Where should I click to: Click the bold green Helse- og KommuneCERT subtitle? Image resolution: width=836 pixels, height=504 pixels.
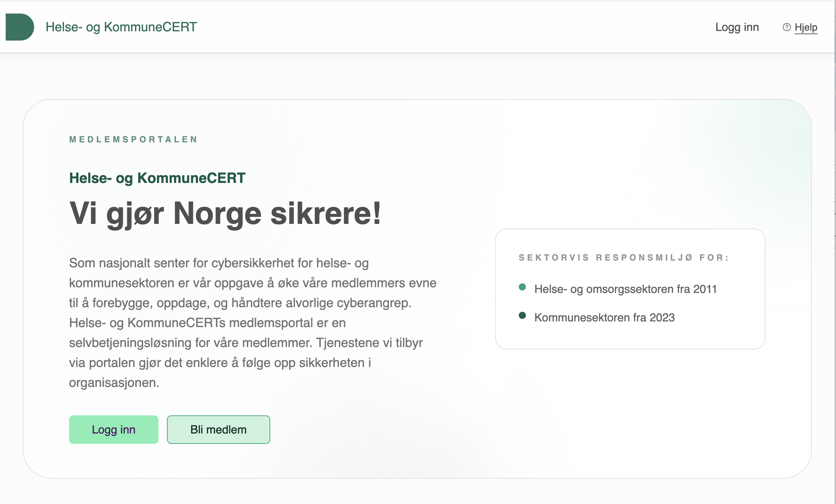coord(157,178)
